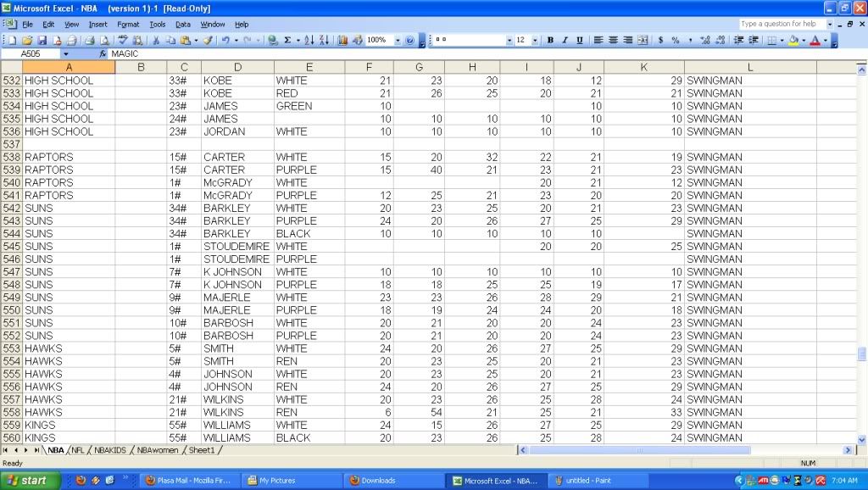Undo the last action
The width and height of the screenshot is (868, 490).
coord(225,41)
